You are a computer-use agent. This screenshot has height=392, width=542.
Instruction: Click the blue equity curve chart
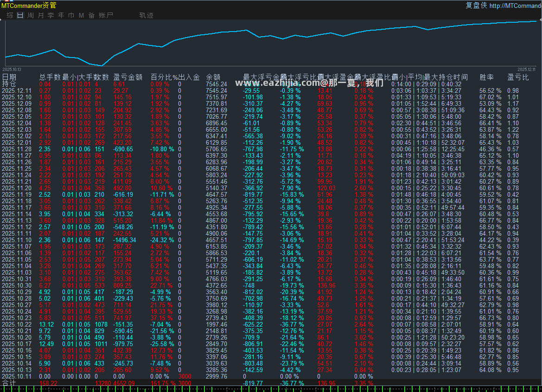pyautogui.click(x=271, y=43)
